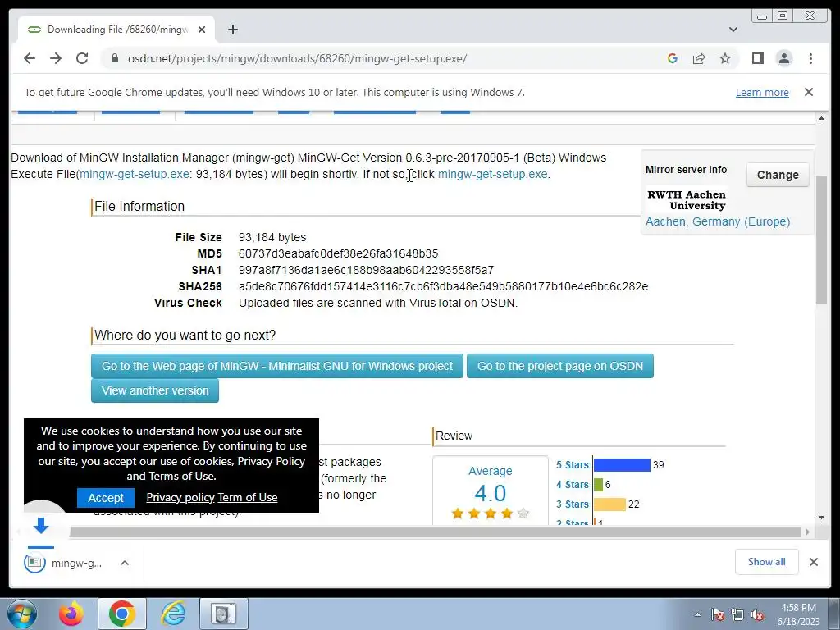Open the side panel icon

[757, 58]
